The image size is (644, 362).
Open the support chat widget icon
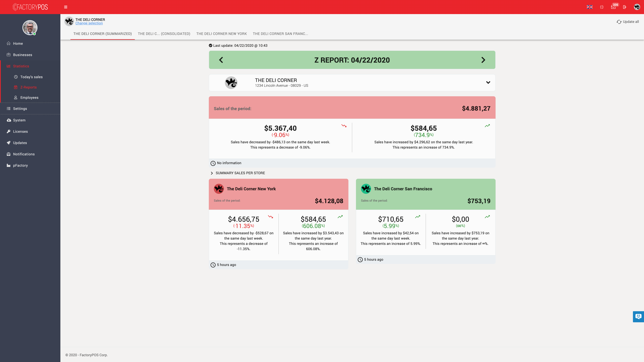(x=638, y=316)
